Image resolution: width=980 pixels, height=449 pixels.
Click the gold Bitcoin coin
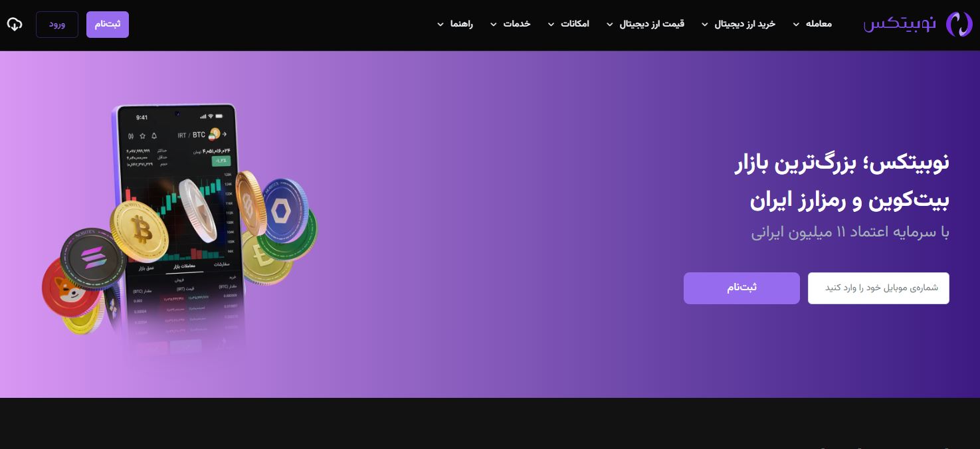pyautogui.click(x=140, y=230)
